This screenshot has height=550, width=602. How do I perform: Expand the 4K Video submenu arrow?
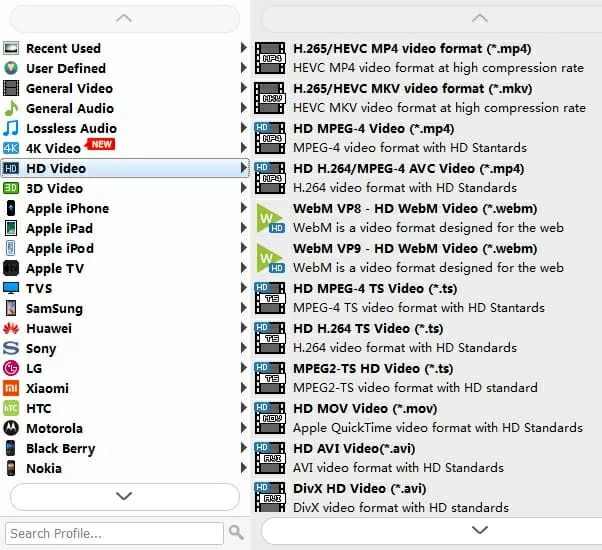click(x=243, y=147)
